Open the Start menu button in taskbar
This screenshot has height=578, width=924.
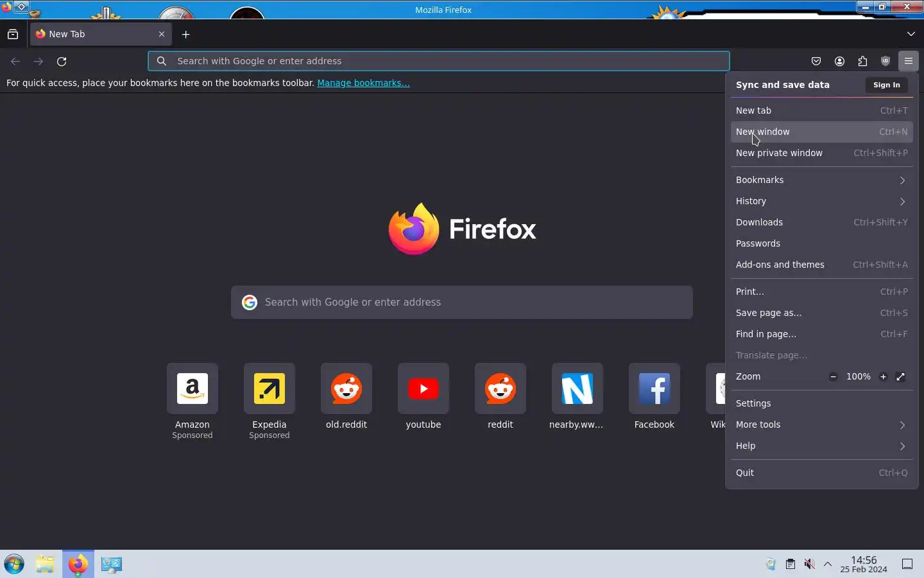[14, 564]
